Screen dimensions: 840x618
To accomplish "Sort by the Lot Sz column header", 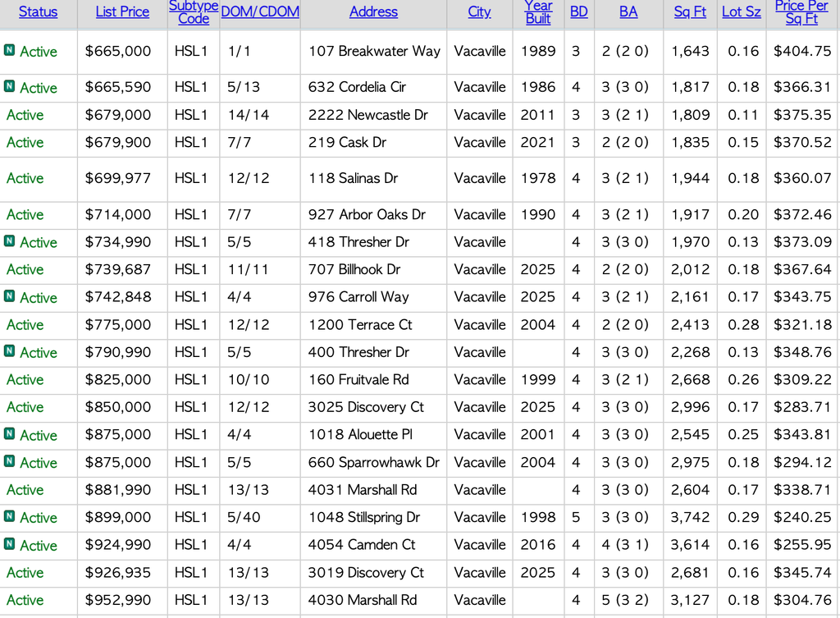I will (x=741, y=12).
